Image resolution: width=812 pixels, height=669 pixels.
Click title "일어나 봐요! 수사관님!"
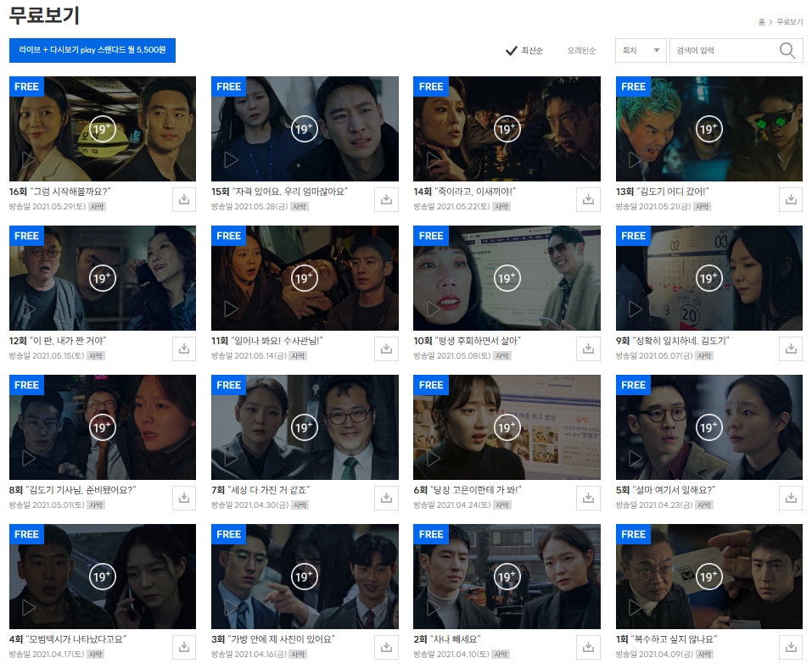point(277,341)
